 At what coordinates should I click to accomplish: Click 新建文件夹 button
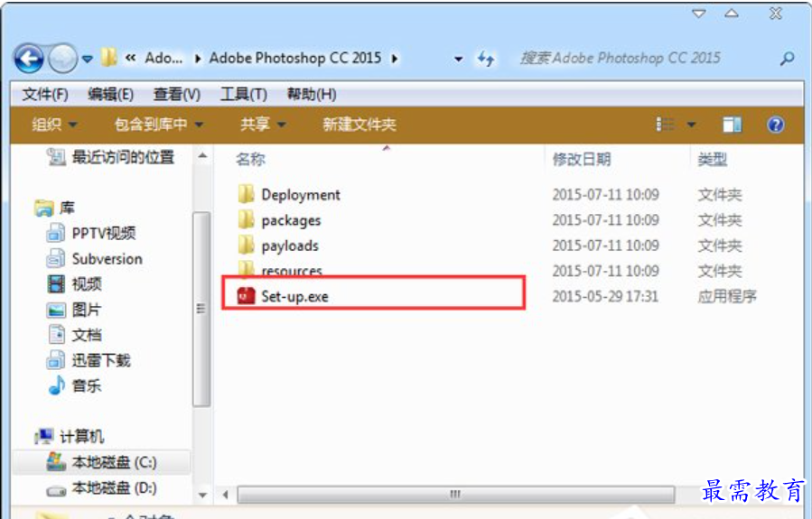click(x=359, y=125)
